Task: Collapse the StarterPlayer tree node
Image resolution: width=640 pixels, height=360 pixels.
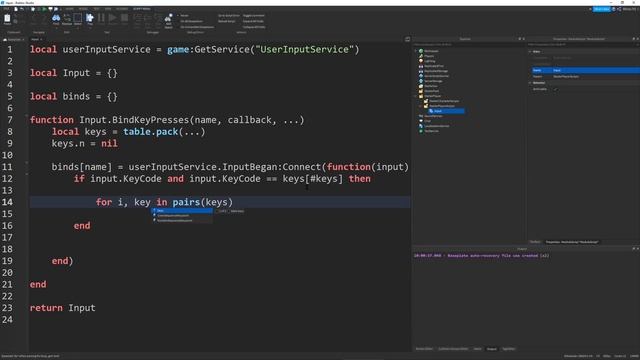Action: [x=416, y=96]
